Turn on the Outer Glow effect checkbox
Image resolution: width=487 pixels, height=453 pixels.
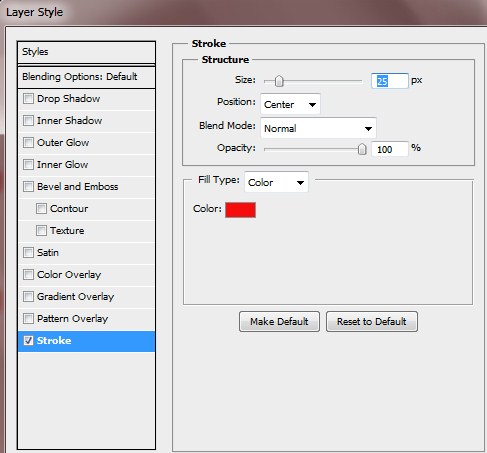[x=28, y=143]
